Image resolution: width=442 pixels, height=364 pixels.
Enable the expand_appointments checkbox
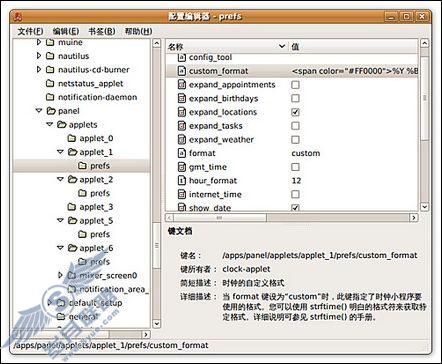coord(295,85)
